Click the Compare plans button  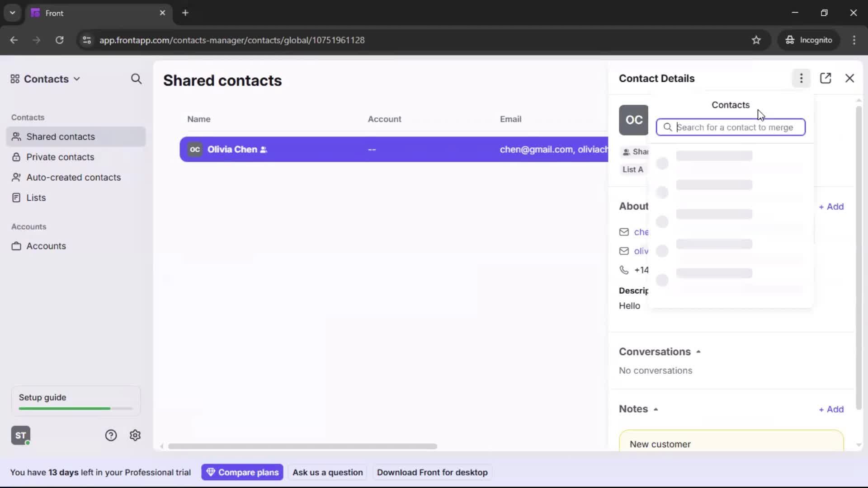click(242, 472)
